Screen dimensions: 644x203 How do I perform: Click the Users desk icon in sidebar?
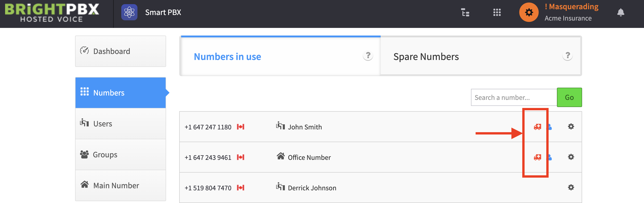click(84, 122)
